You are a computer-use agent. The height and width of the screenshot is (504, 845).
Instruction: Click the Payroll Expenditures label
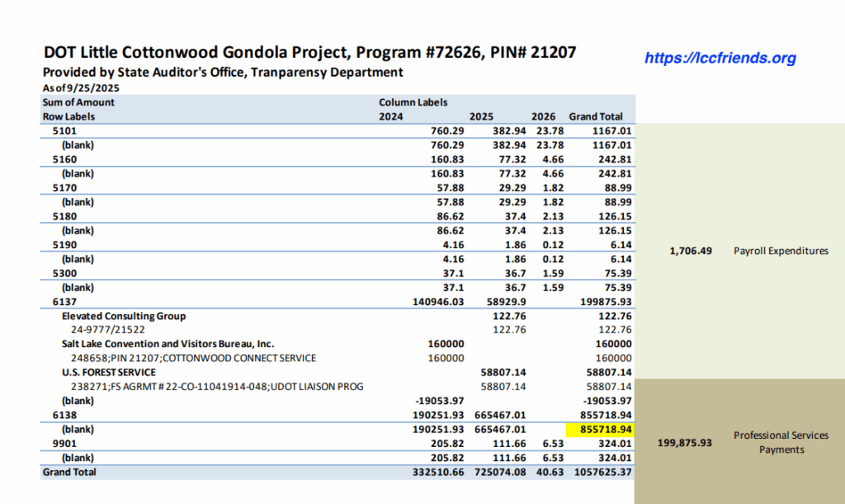[x=781, y=251]
